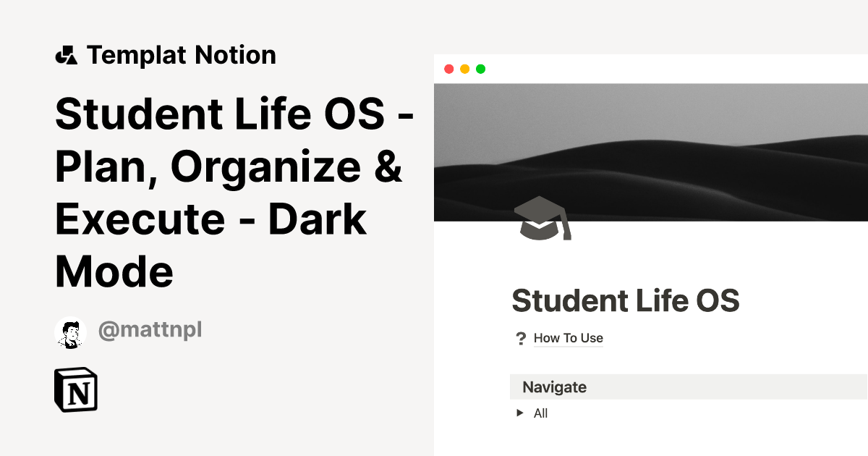868x456 pixels.
Task: Select the All item under Navigate
Action: [x=540, y=413]
